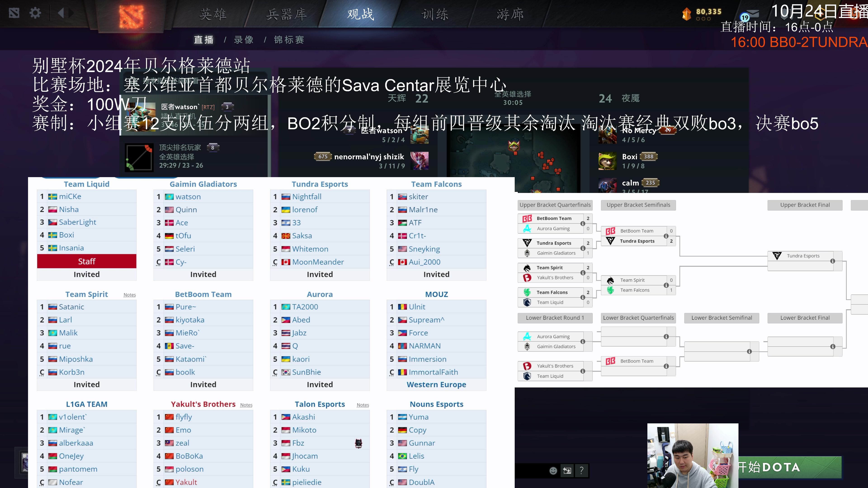Screen dimensions: 868x488
Task: Open the Team Liquid team link
Action: 87,184
